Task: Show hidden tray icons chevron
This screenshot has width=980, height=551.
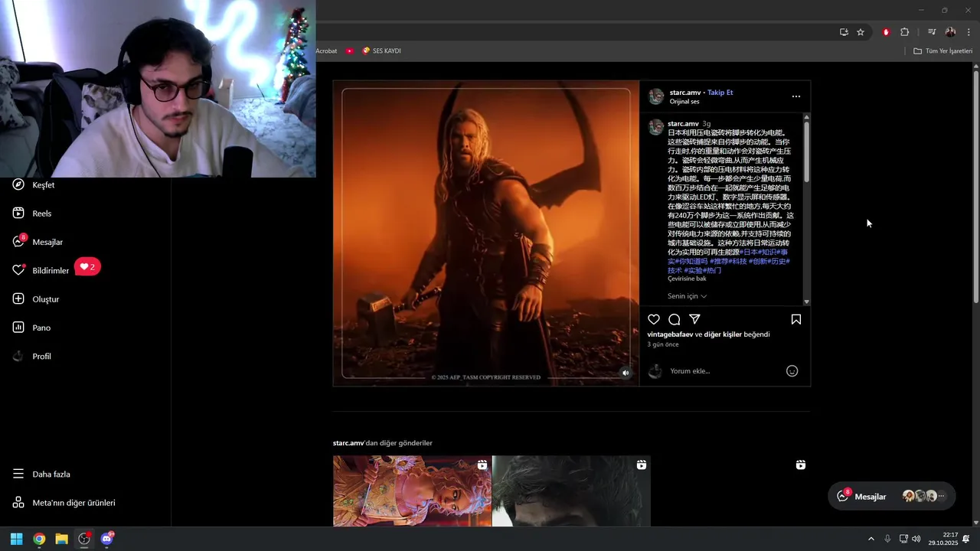Action: (871, 539)
